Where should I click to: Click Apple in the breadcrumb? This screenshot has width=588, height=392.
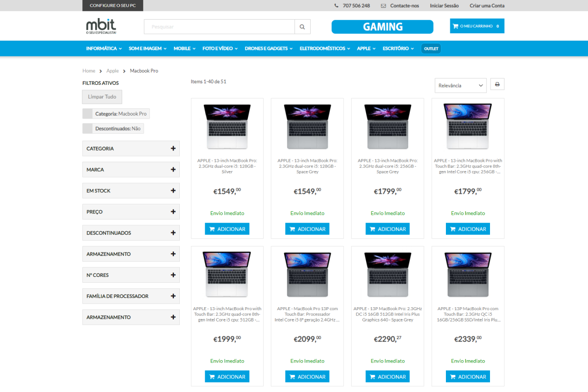click(x=113, y=71)
